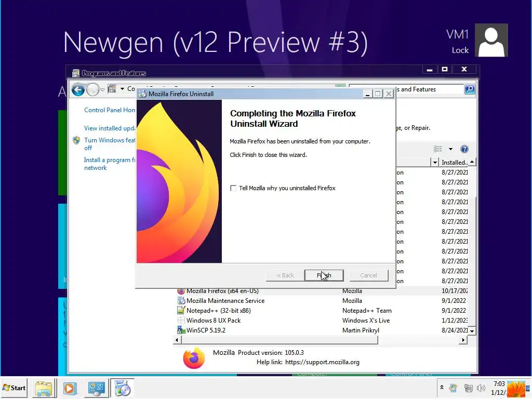
Task: Show hidden system tray icons
Action: tap(442, 387)
